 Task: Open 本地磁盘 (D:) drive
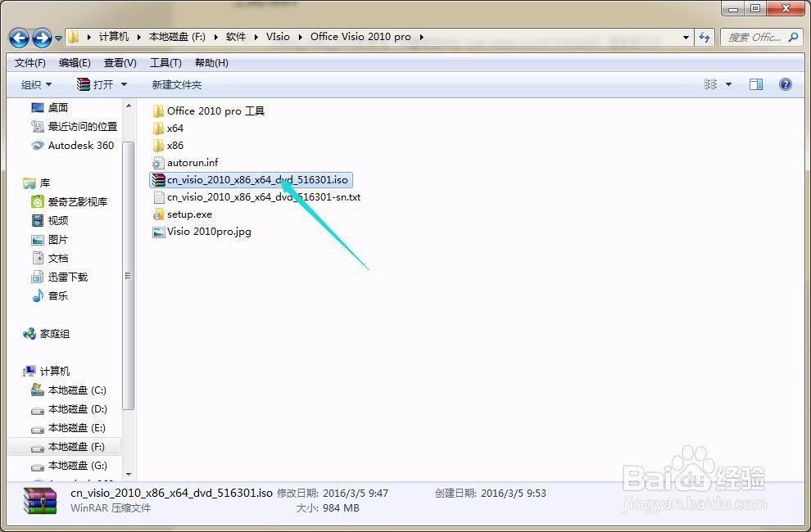[69, 409]
